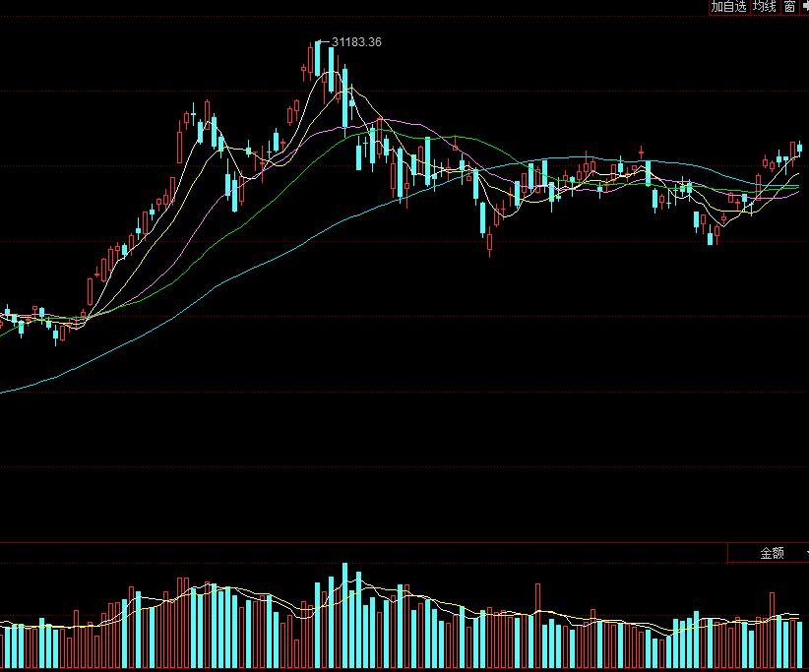
Task: Open the 金额 indicator dropdown
Action: coord(771,553)
